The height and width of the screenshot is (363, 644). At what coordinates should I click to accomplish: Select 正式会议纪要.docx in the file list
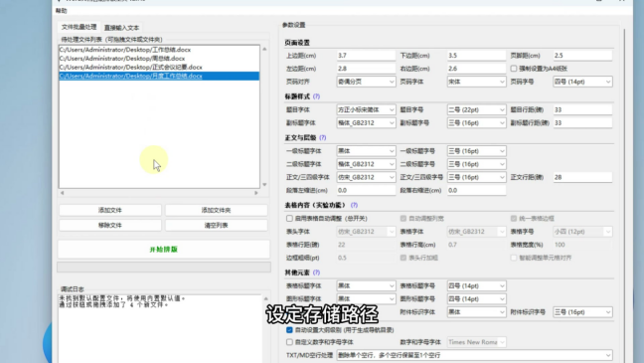tap(159, 67)
